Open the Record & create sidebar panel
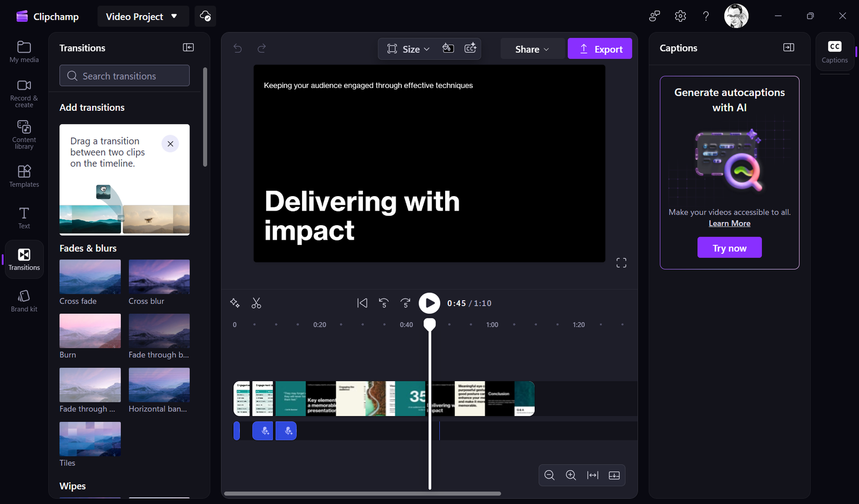Viewport: 859px width, 504px height. point(23,93)
